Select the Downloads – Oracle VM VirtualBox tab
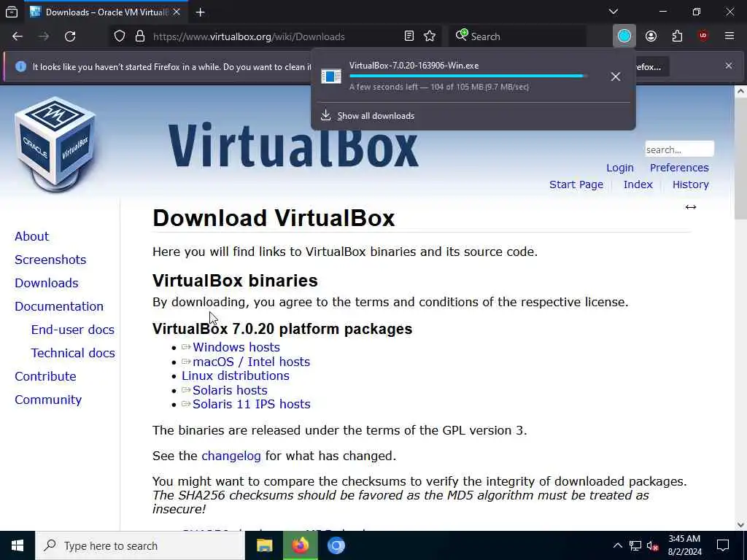The width and height of the screenshot is (747, 560). (106, 12)
